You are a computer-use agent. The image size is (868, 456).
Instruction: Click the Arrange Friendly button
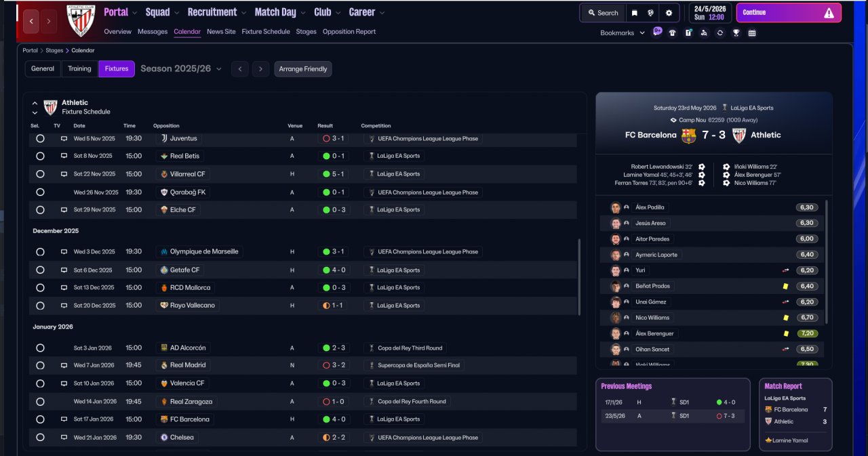click(303, 68)
